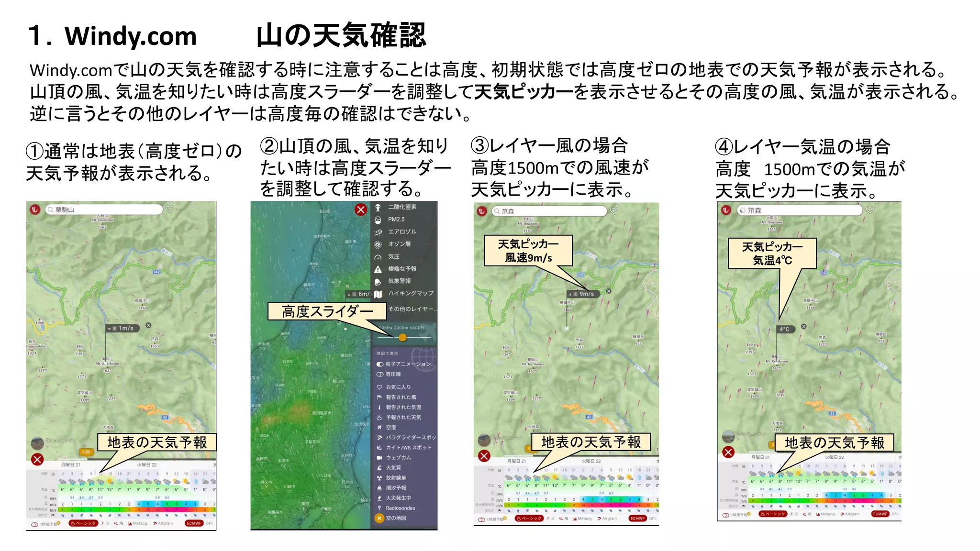The width and height of the screenshot is (980, 551).
Task: Select the 9:00 timeline marker
Action: click(86, 452)
